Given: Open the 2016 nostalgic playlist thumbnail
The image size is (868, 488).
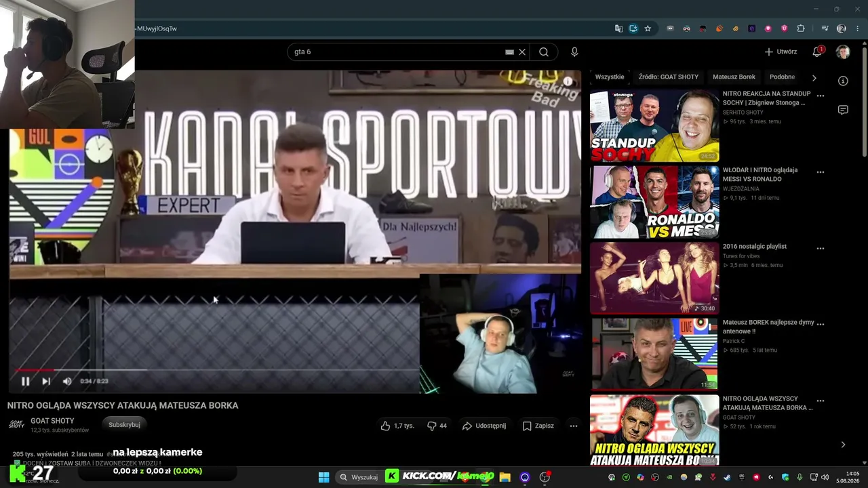Looking at the screenshot, I should pyautogui.click(x=654, y=278).
